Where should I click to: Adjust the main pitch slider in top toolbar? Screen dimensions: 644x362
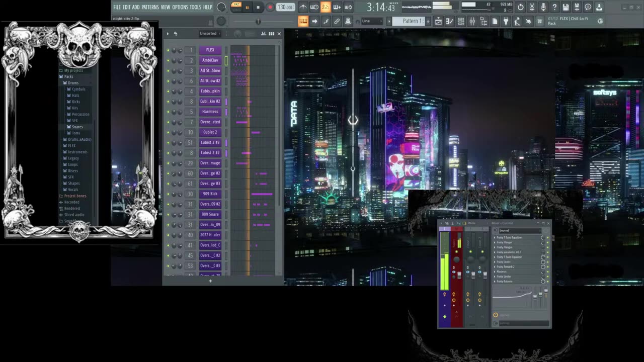tap(258, 21)
